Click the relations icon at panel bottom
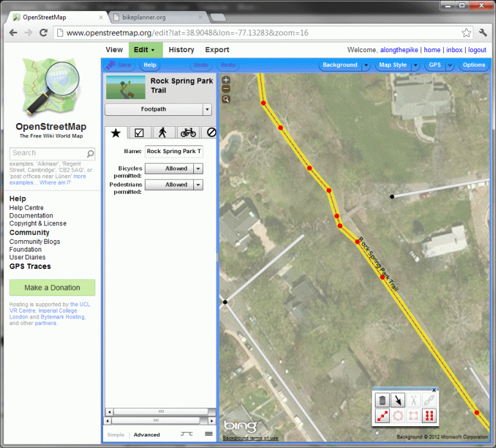Viewport: 496px width, 448px height. point(186,434)
